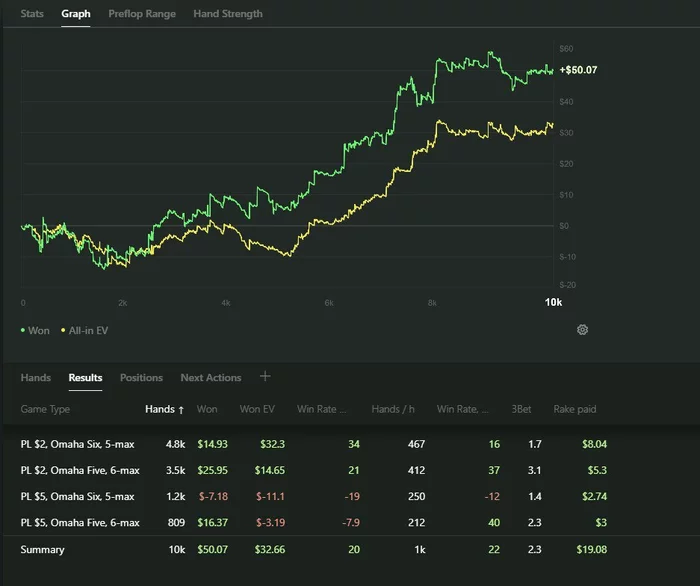Switch to the Hands tab
700x586 pixels.
click(x=36, y=378)
